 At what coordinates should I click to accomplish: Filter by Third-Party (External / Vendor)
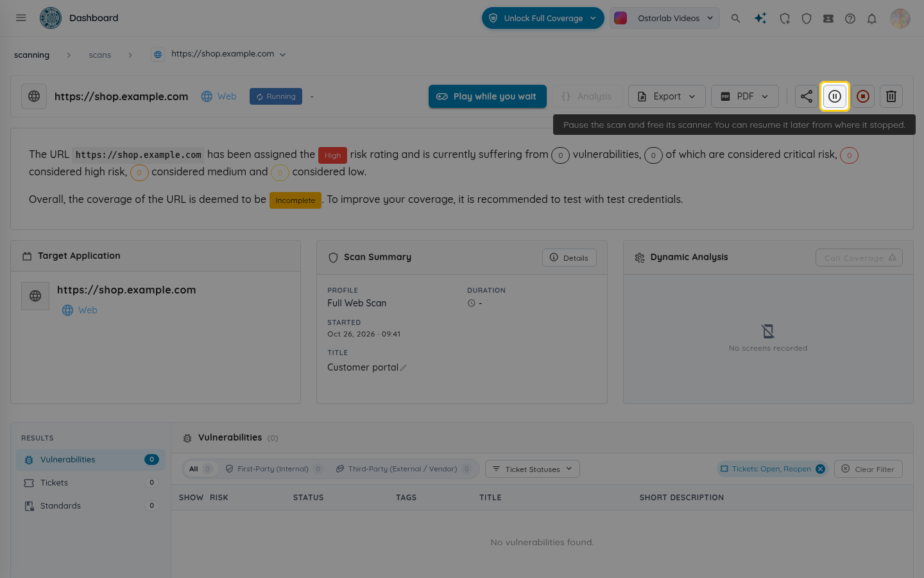[403, 469]
